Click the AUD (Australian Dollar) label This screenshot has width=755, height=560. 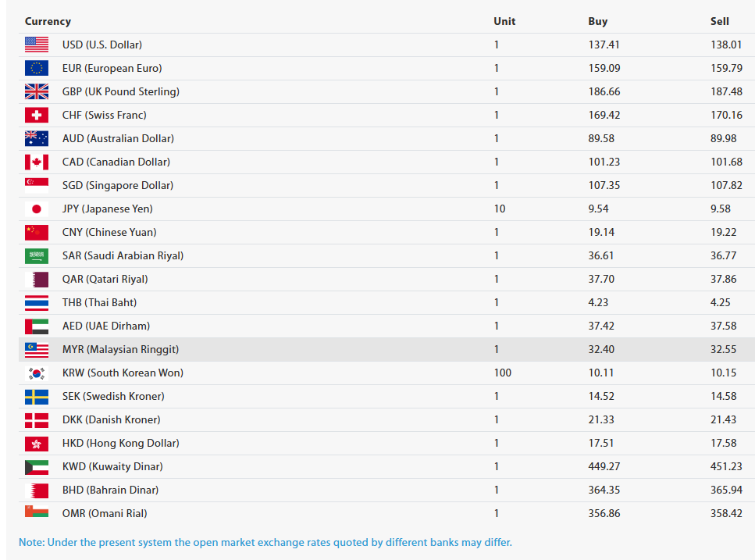pyautogui.click(x=118, y=139)
